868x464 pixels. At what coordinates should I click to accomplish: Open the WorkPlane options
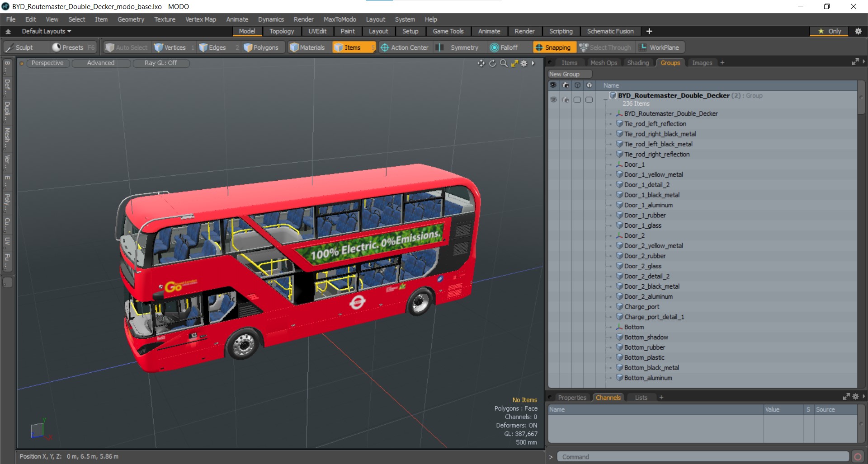click(x=660, y=47)
